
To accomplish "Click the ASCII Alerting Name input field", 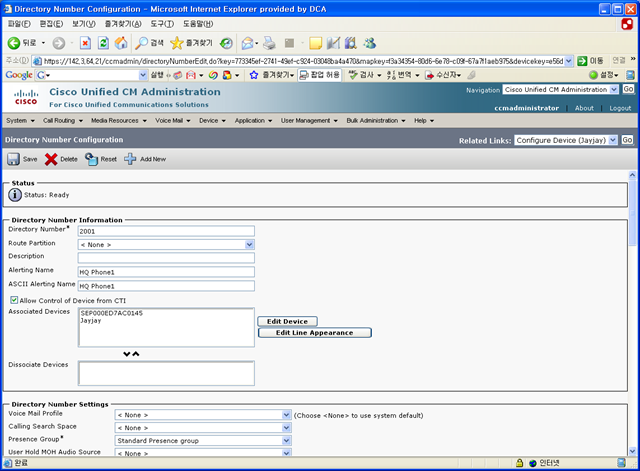I will [166, 286].
